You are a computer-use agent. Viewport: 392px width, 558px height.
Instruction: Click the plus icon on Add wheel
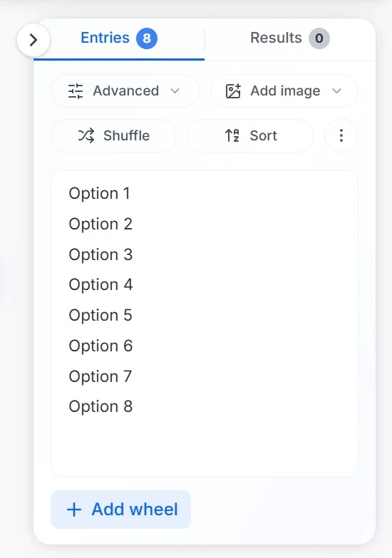tap(74, 510)
